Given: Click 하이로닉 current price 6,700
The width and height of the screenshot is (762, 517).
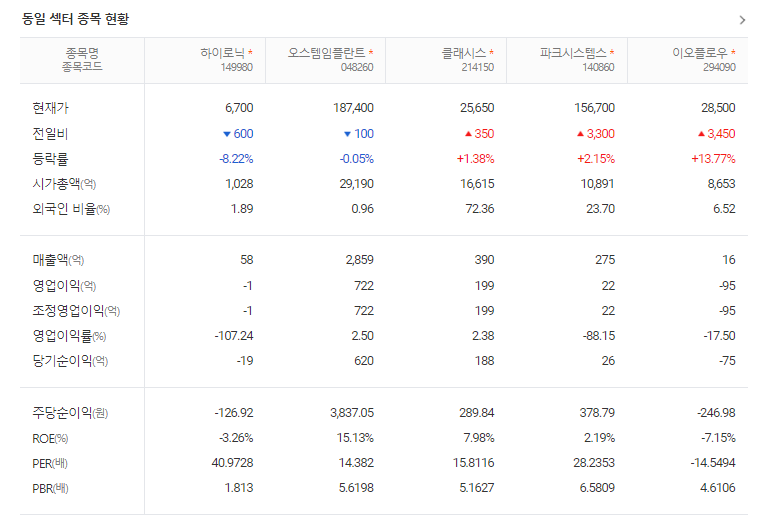Looking at the screenshot, I should tap(239, 108).
